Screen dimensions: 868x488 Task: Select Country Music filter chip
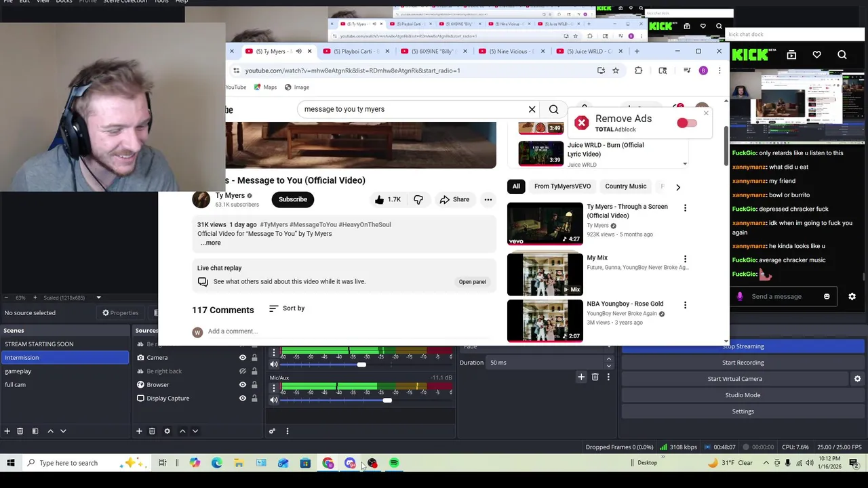(x=625, y=186)
